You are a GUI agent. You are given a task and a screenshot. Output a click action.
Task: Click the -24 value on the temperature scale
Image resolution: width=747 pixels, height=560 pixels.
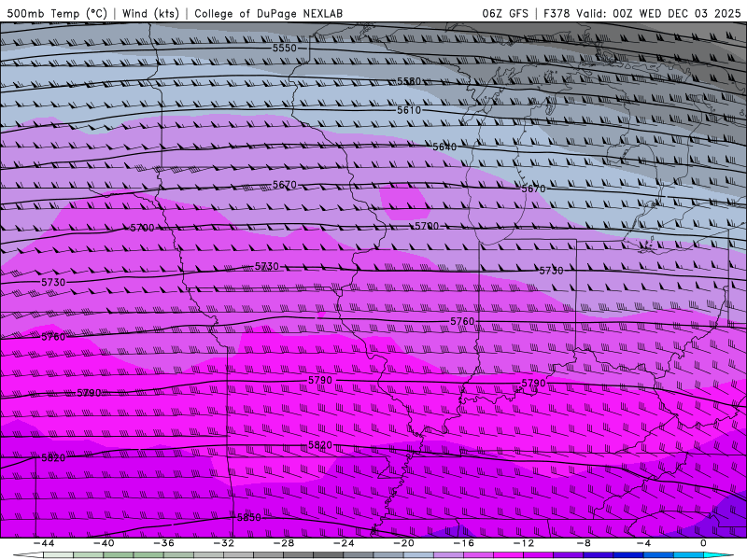[x=344, y=543]
